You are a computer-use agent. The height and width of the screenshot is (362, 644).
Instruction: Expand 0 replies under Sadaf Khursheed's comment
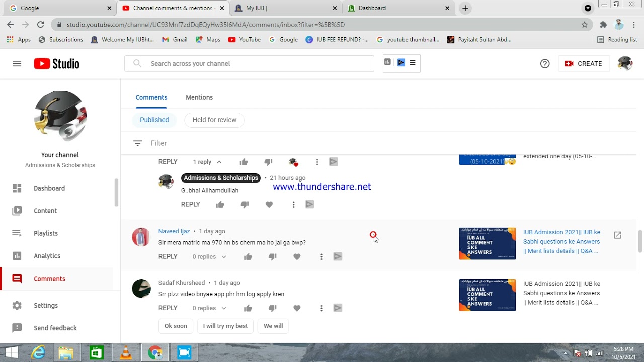[209, 308]
